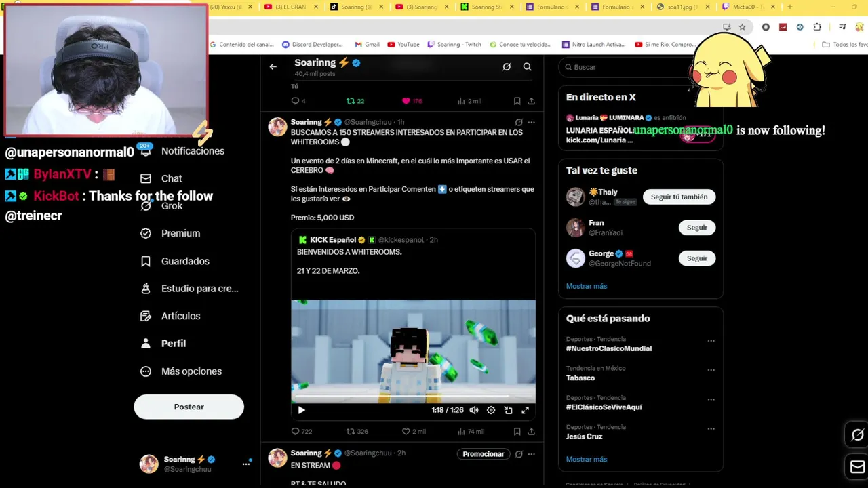Open the Gmail bookmark
868x488 pixels.
click(368, 45)
